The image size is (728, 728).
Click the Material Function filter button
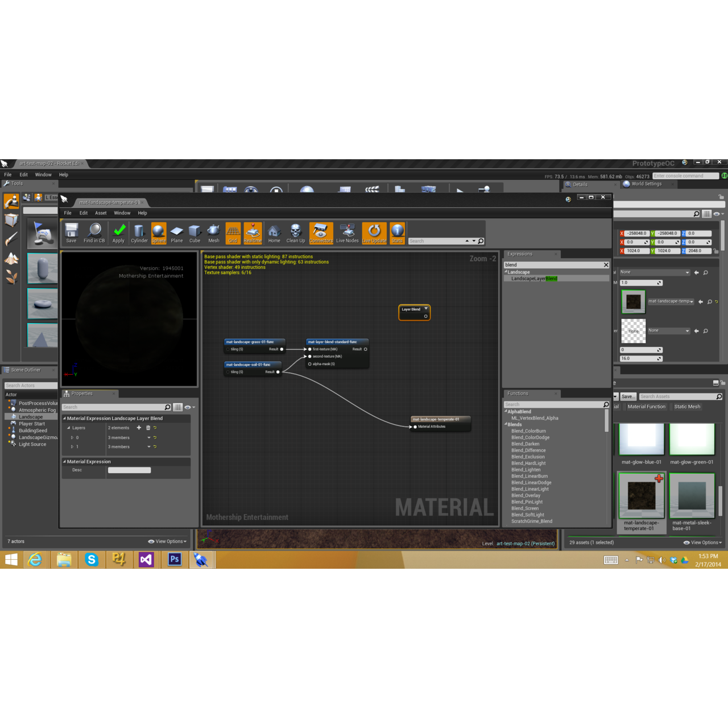point(646,407)
